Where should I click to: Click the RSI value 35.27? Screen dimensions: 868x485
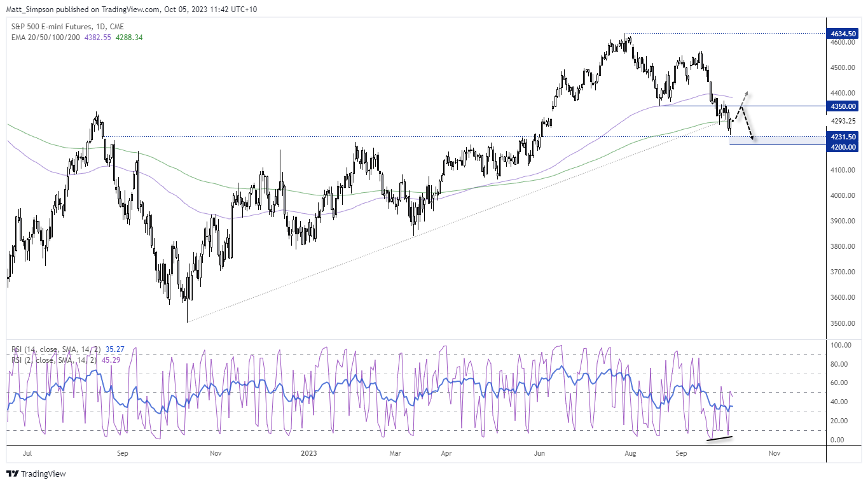(x=116, y=349)
